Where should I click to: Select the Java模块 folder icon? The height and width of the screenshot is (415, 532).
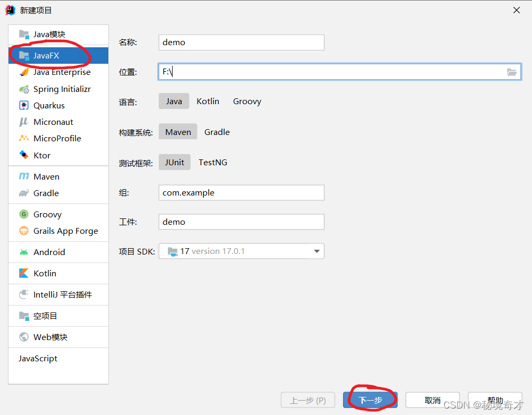[x=24, y=35]
